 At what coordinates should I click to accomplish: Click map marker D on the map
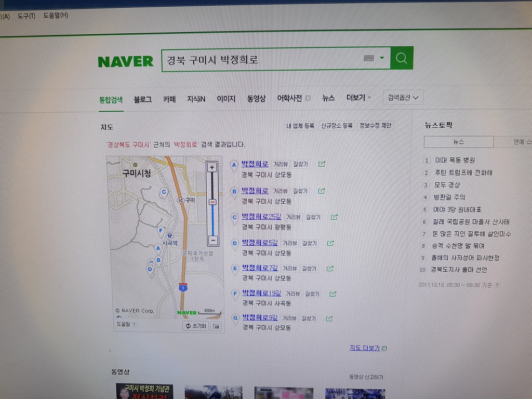[150, 270]
